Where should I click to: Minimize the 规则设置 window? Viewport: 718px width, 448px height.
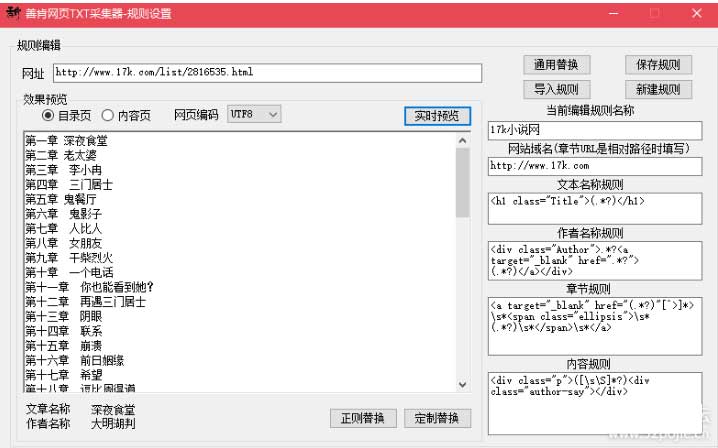[614, 13]
